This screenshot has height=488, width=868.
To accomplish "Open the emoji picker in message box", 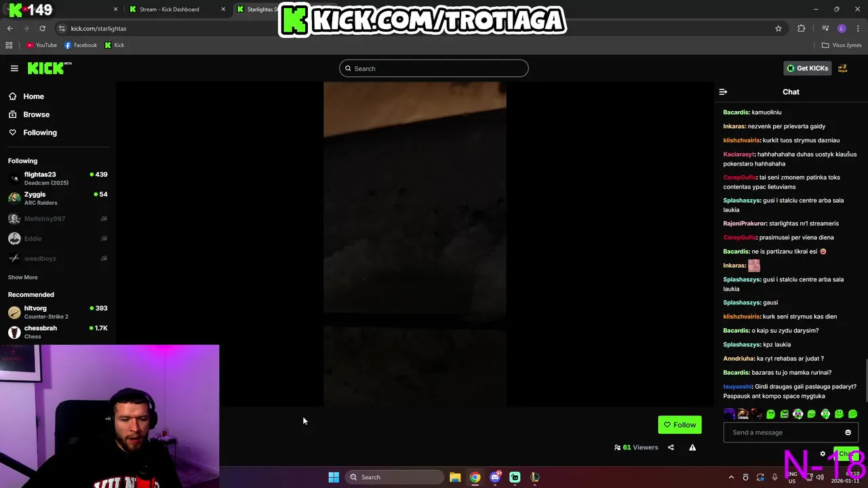I will [848, 432].
